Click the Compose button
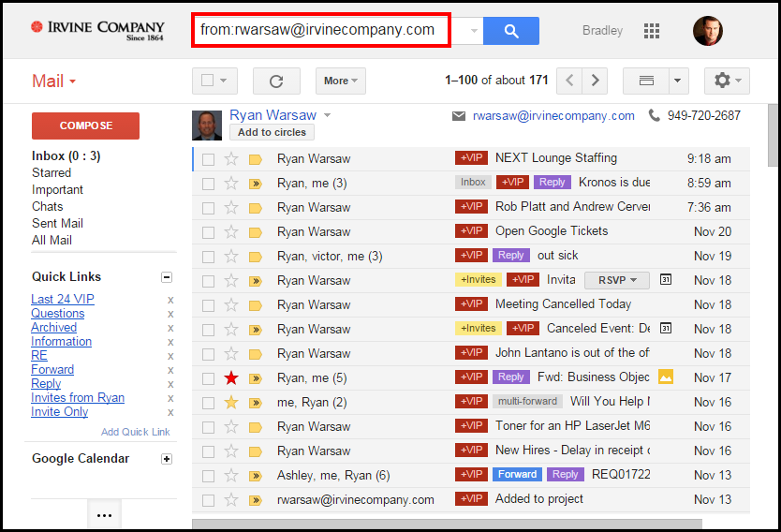This screenshot has width=781, height=532. pos(85,126)
